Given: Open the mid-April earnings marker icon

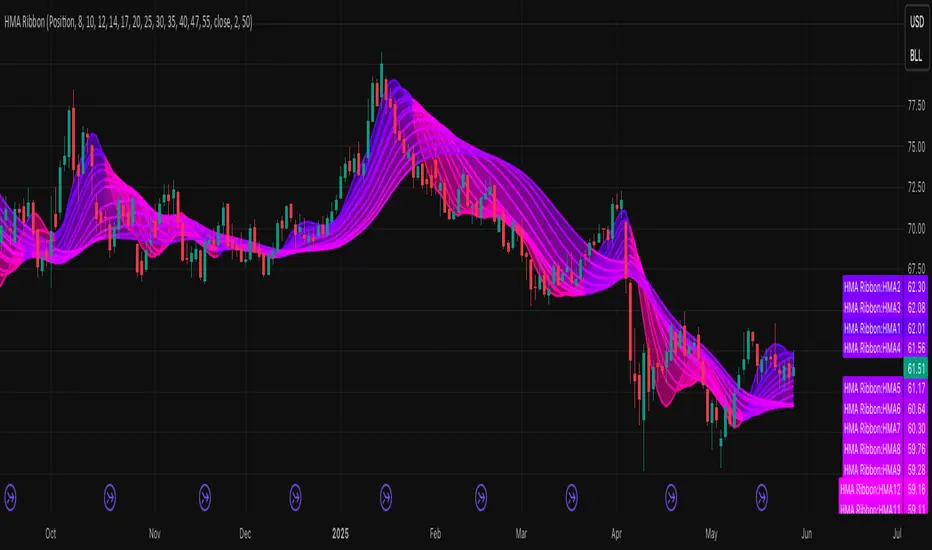Looking at the screenshot, I should point(671,497).
